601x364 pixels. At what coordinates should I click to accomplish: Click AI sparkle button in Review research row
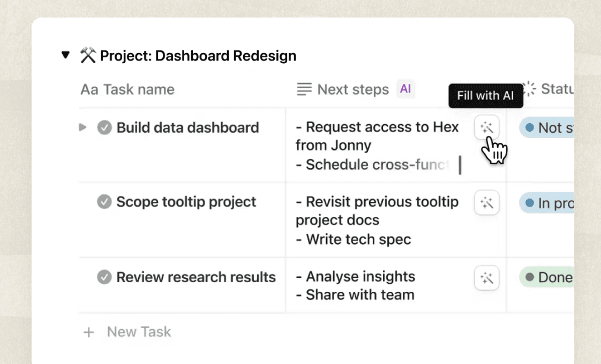486,278
